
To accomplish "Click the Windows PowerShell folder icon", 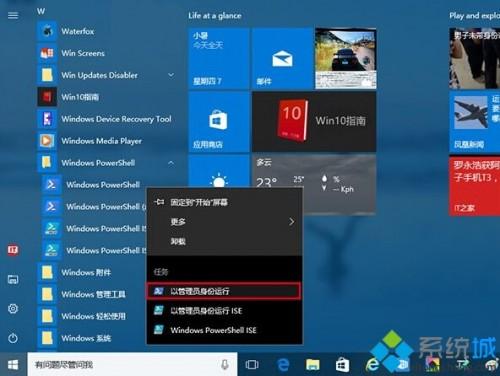I will (x=47, y=163).
